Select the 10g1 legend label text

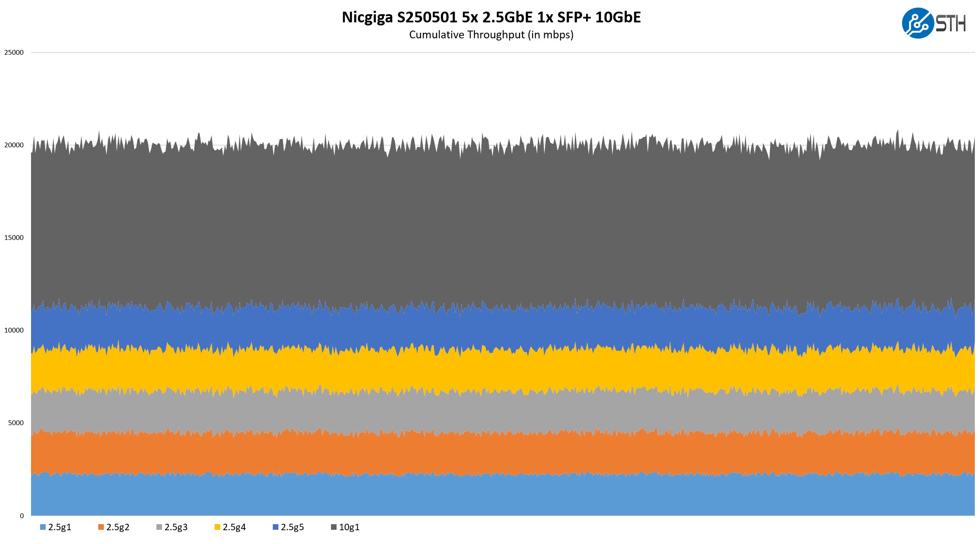point(349,527)
